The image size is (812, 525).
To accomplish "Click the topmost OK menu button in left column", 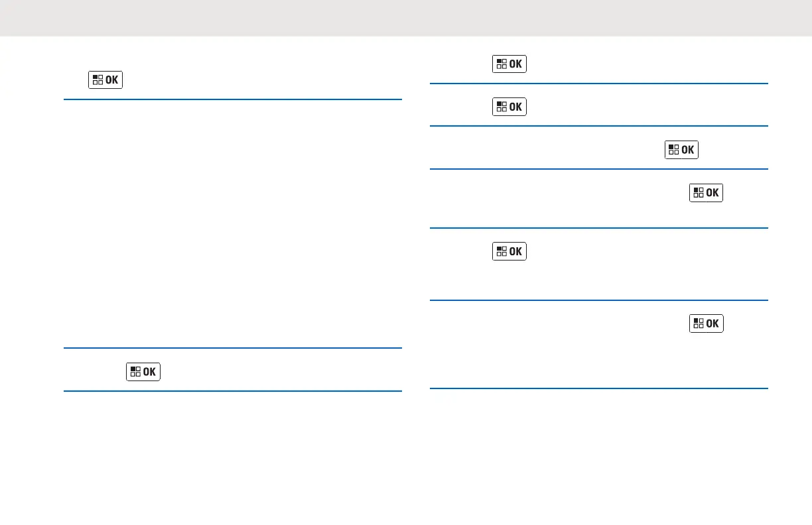I will coord(105,80).
